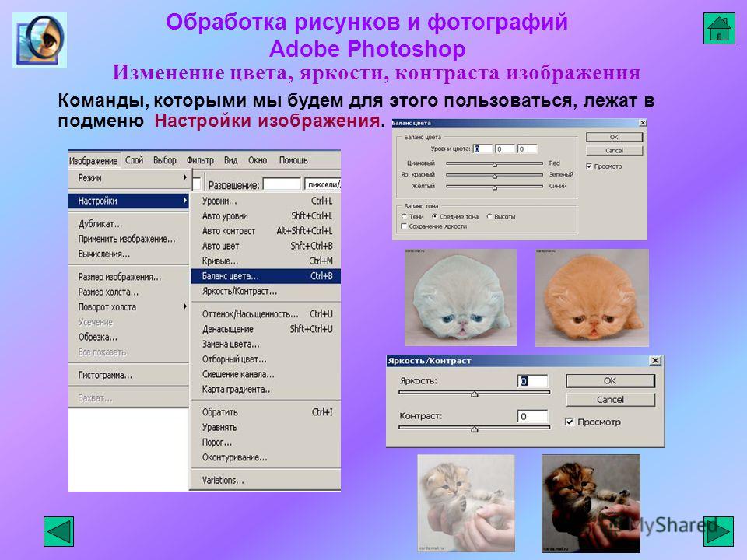Click the Циановый–Red slider handle

point(495,164)
